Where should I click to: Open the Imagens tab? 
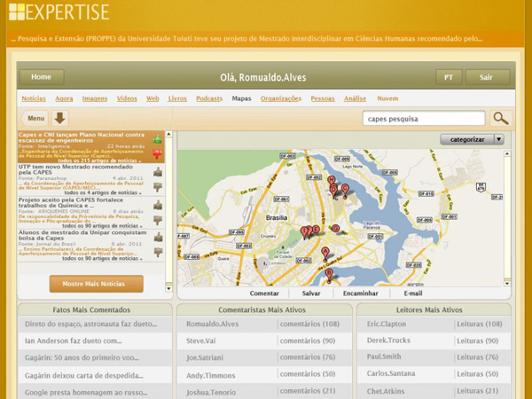(95, 98)
